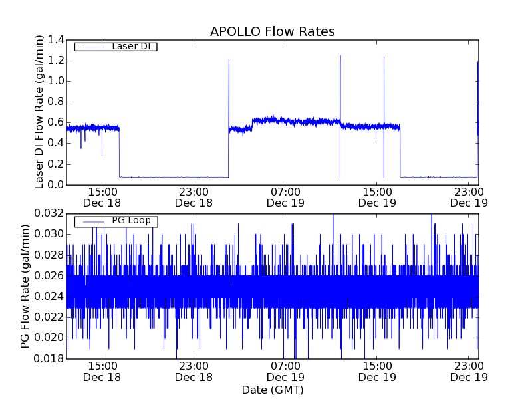The width and height of the screenshot is (532, 399).
Task: Click the Date (GMT) x-axis label
Action: pyautogui.click(x=272, y=390)
